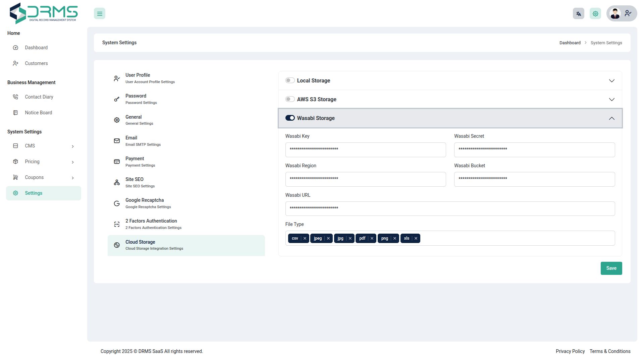Image resolution: width=644 pixels, height=362 pixels.
Task: Open the language translation icon
Action: tap(578, 14)
